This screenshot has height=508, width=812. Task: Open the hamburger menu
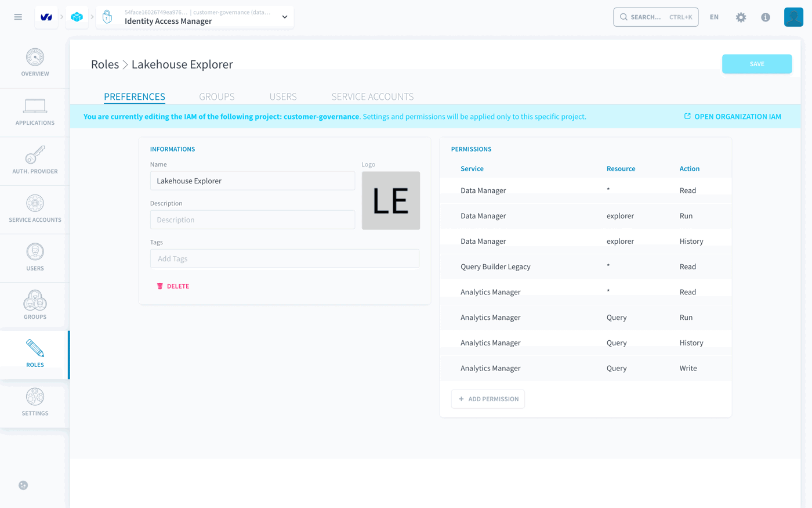[18, 17]
